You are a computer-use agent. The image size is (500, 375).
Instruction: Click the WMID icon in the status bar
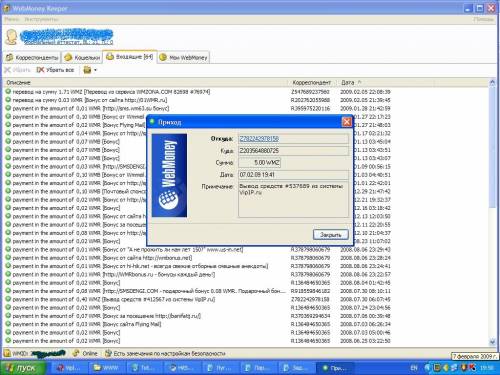[7, 353]
